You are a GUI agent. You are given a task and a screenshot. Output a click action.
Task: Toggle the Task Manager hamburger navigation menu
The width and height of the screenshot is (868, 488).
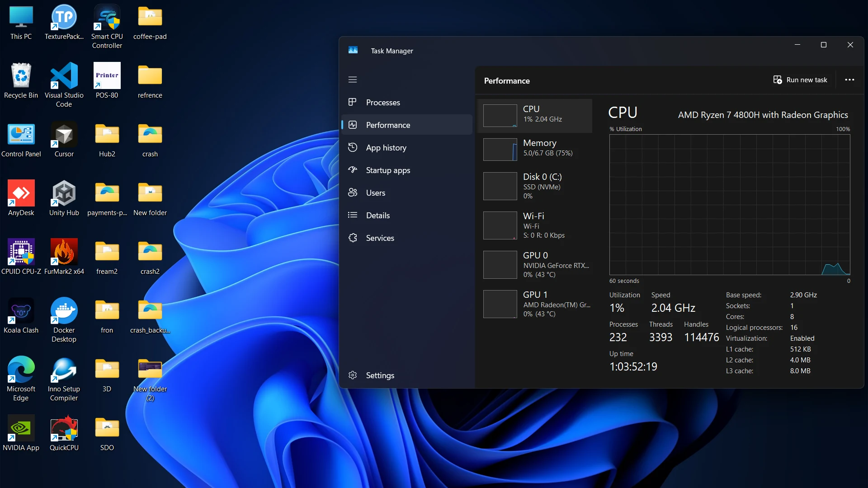tap(353, 80)
